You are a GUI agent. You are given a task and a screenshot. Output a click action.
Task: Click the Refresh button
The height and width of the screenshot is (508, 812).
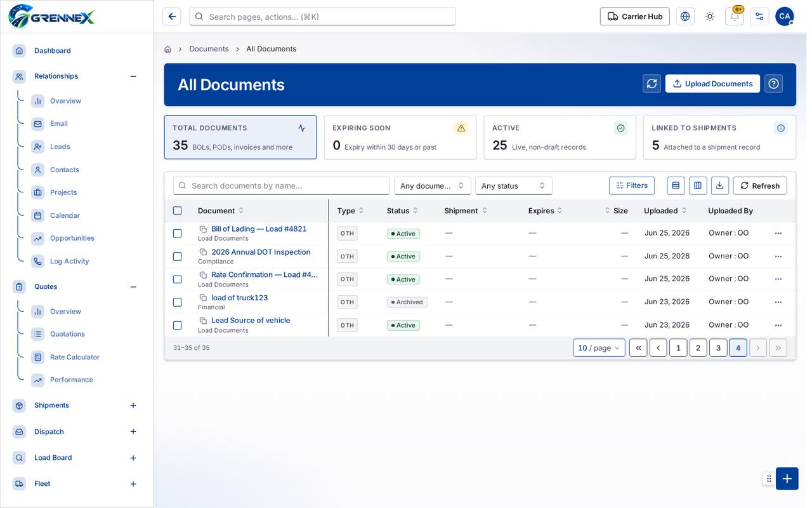point(760,185)
